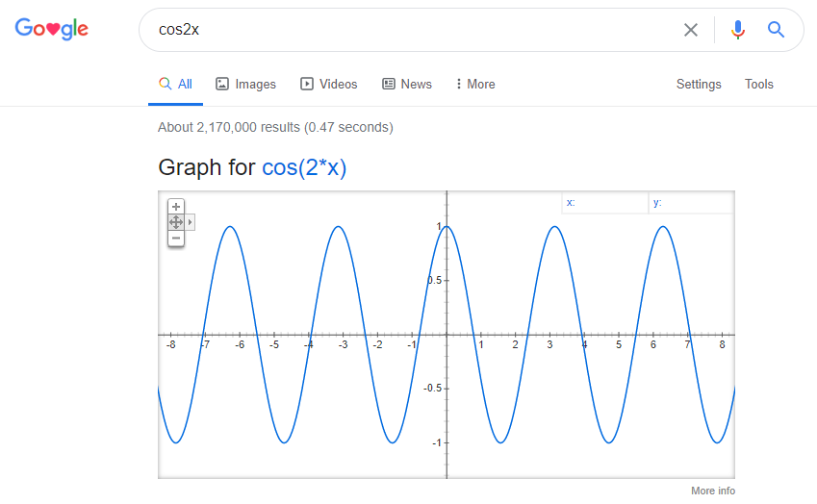Select the graph pan/move cross-arrows control
The width and height of the screenshot is (817, 504).
[x=175, y=222]
